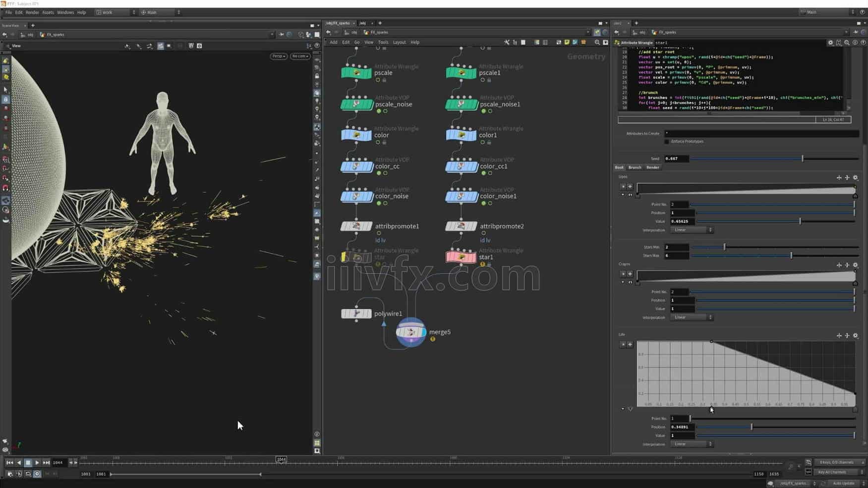Jump to last frame in playbar

pyautogui.click(x=46, y=463)
